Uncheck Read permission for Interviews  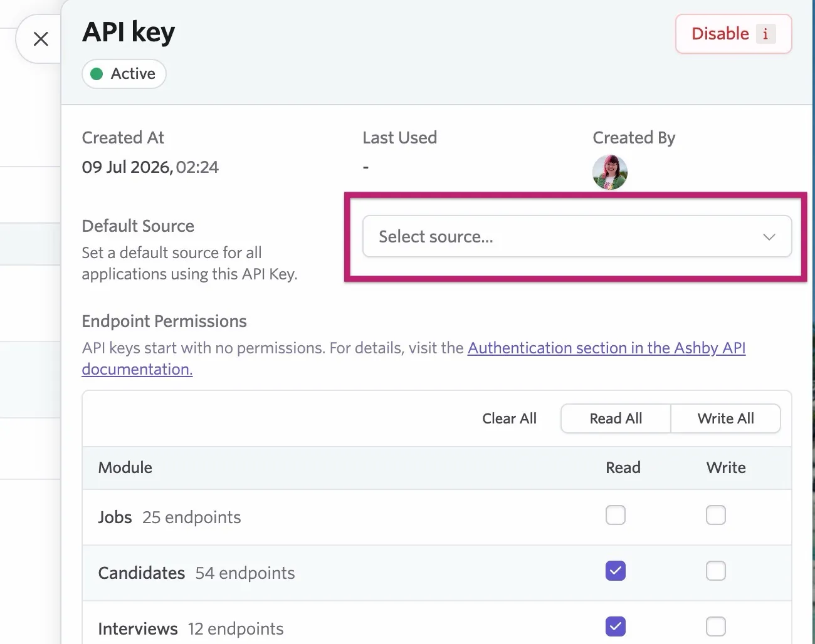click(616, 626)
